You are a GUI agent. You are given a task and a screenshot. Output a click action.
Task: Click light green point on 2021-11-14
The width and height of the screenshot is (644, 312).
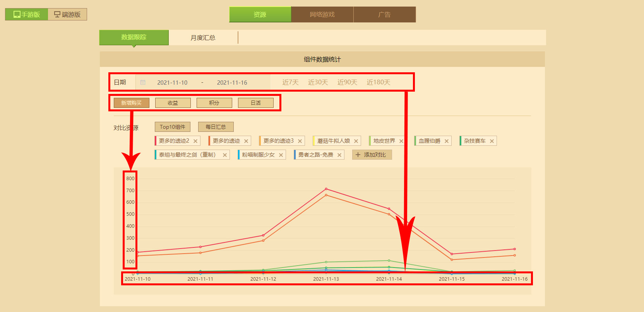click(389, 261)
